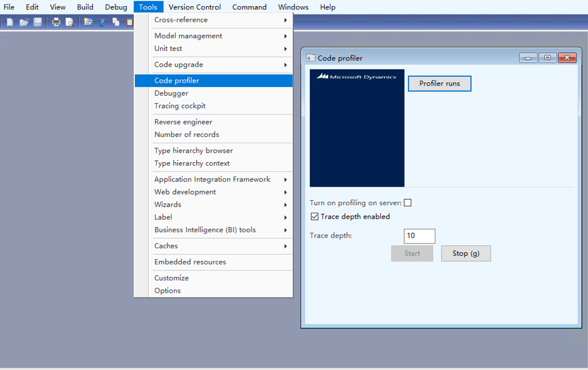588x370 pixels.
Task: Open Type hierarchy browser
Action: tap(213, 151)
